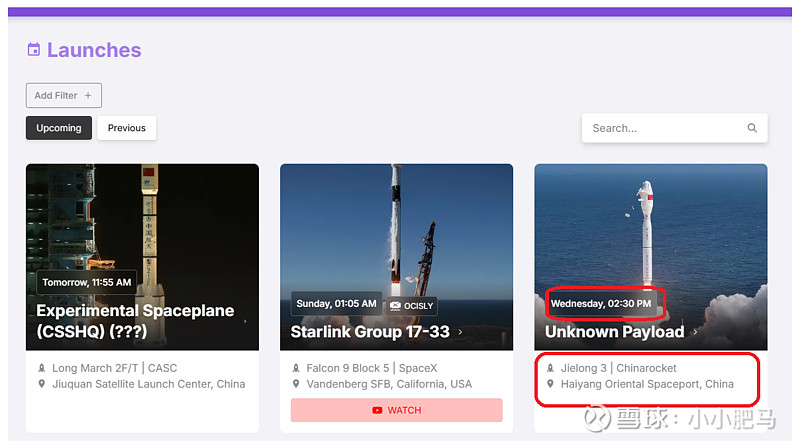The image size is (800, 444).
Task: Click Vandenberg SFB, California, USA text
Action: point(389,384)
